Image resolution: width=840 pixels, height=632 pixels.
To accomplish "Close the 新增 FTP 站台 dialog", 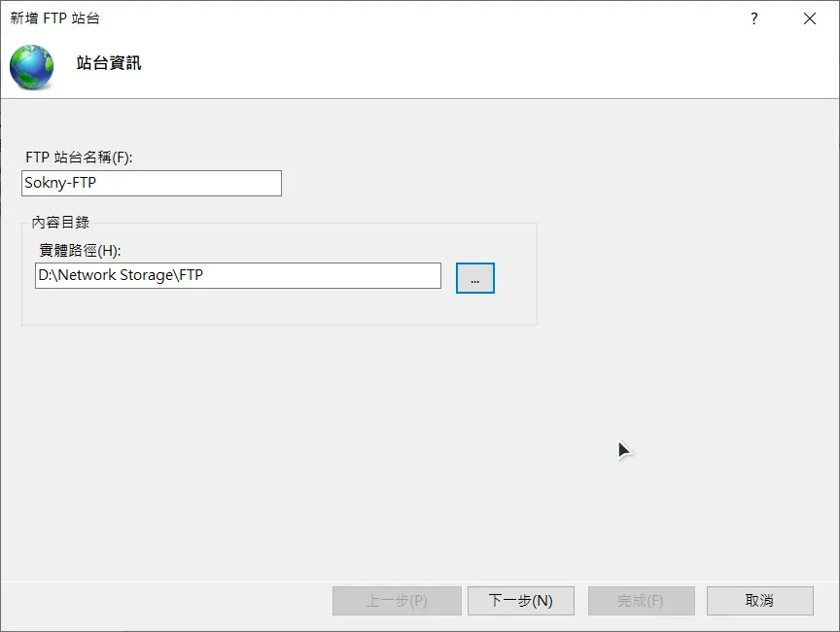I will coord(809,18).
